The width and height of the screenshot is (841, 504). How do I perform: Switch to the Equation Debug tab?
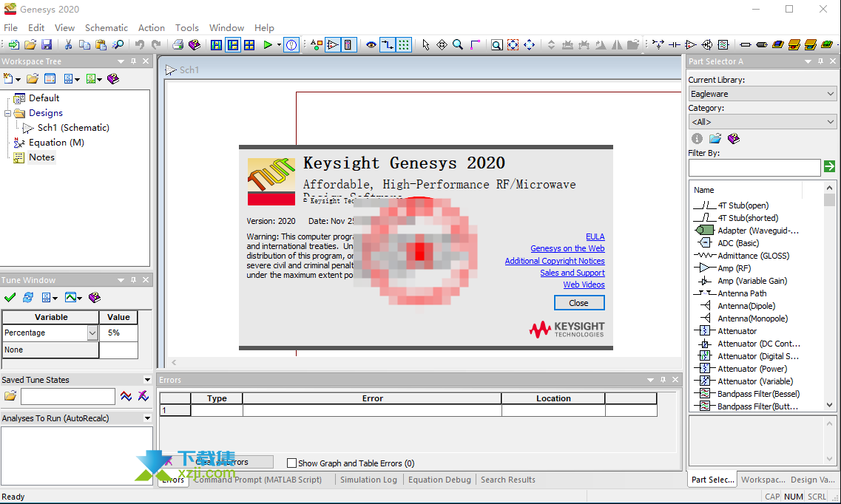tap(439, 480)
